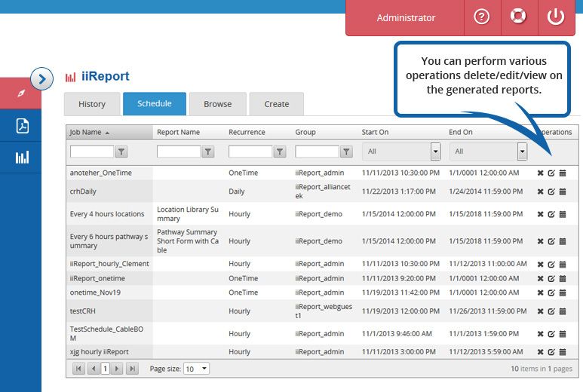Edit the testCRH job
This screenshot has width=583, height=392.
coord(551,311)
